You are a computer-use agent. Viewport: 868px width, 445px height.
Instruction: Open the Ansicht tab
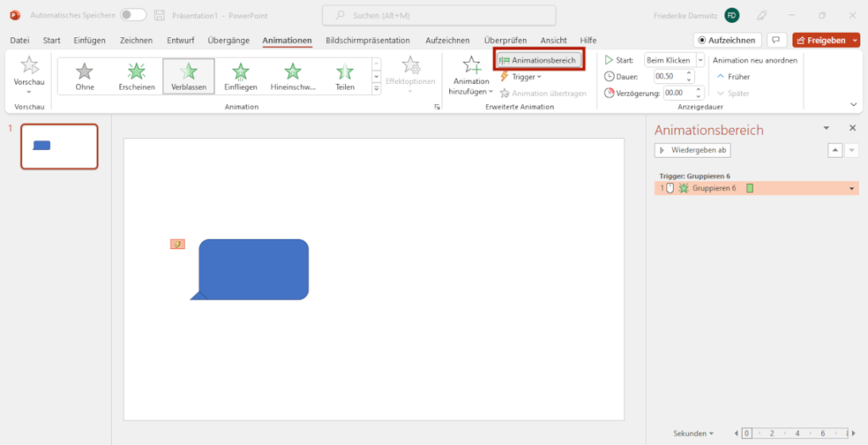[x=553, y=41]
